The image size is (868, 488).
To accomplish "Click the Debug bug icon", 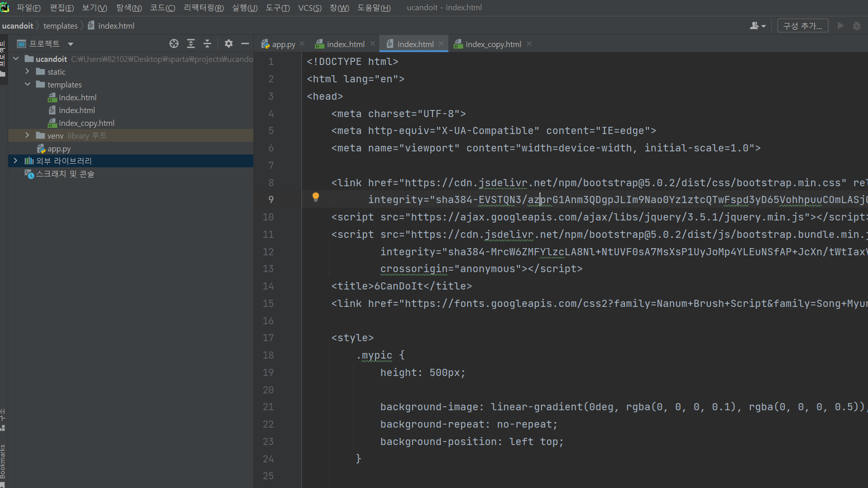I will pyautogui.click(x=857, y=26).
